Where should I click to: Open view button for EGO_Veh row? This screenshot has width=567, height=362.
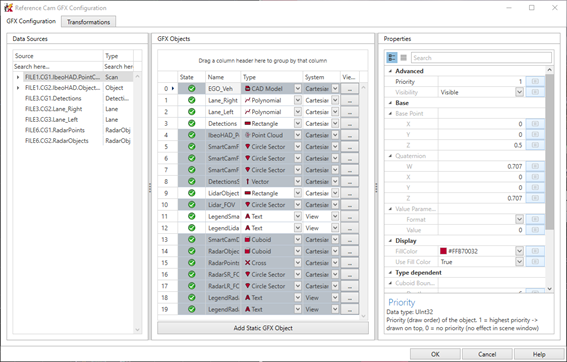(349, 89)
